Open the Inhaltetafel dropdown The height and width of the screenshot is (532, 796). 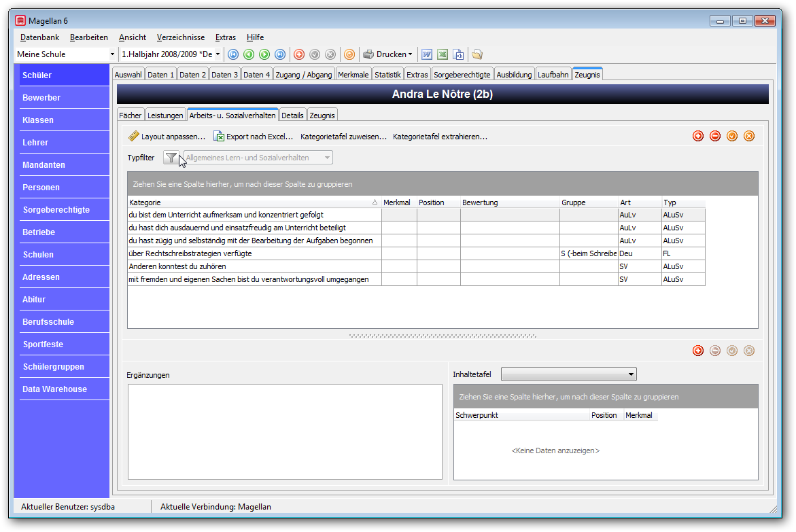click(568, 374)
